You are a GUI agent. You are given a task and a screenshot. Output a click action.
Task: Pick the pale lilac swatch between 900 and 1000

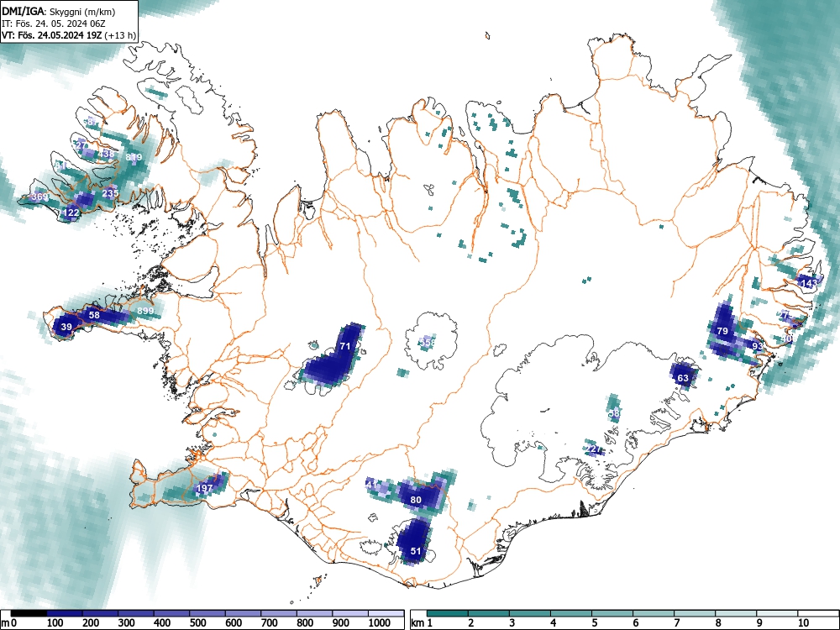tap(350, 613)
